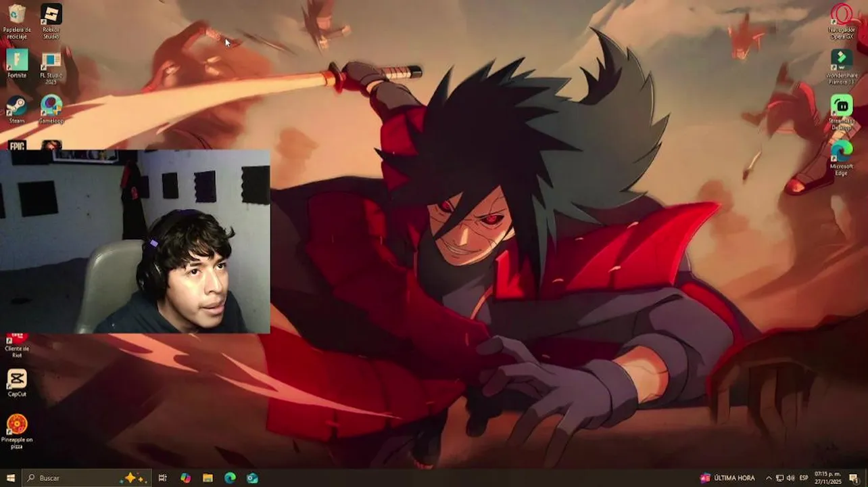Open Microsoft Edge desktop shortcut
The image size is (868, 487).
842,158
